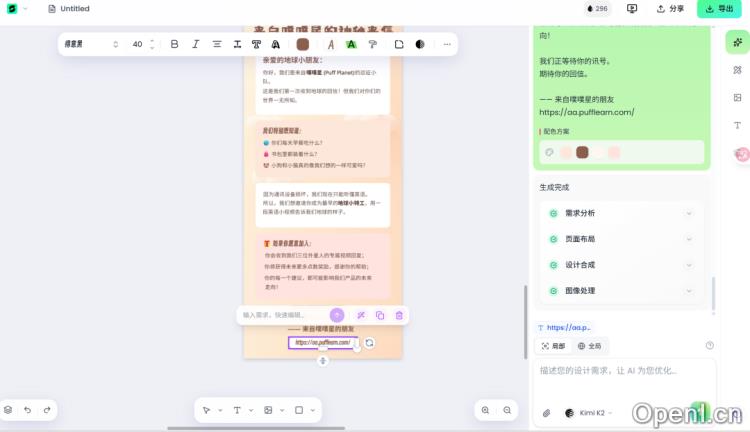Click the quick edit input on canvas
The image size is (750, 432).
(x=282, y=315)
